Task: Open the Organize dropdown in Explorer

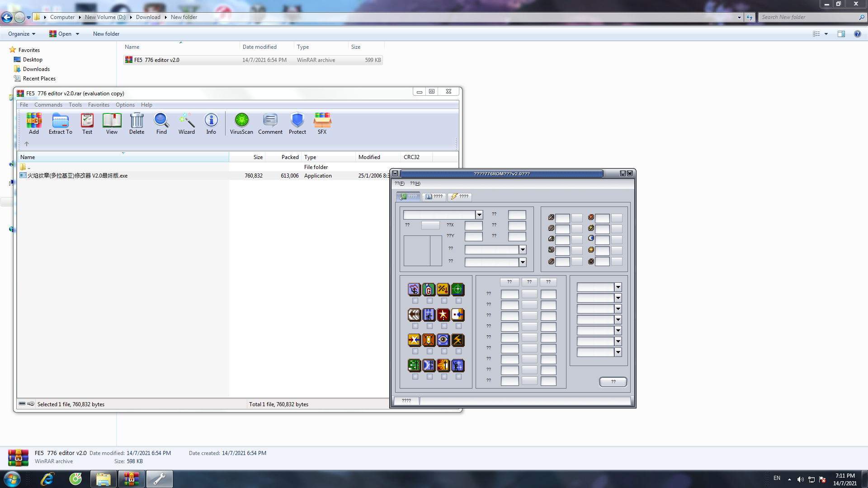Action: [x=22, y=34]
